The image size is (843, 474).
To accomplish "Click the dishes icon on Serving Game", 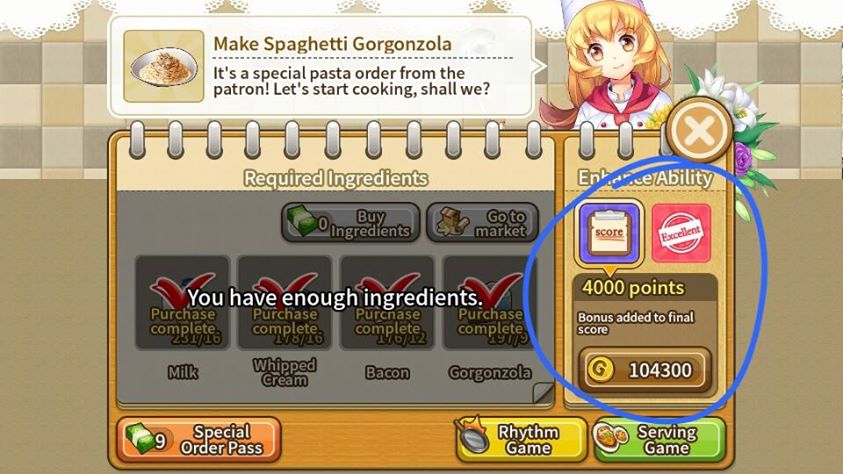I will click(x=613, y=434).
